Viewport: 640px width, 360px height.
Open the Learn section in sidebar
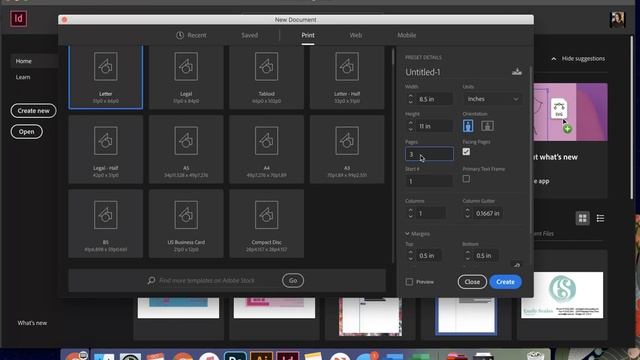click(x=23, y=77)
